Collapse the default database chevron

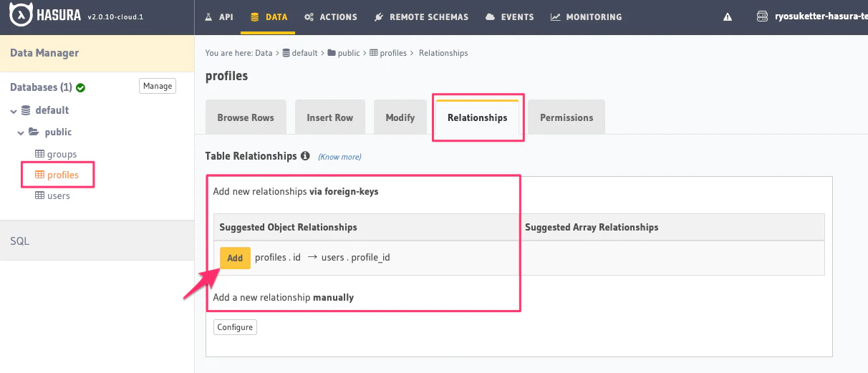tap(14, 111)
